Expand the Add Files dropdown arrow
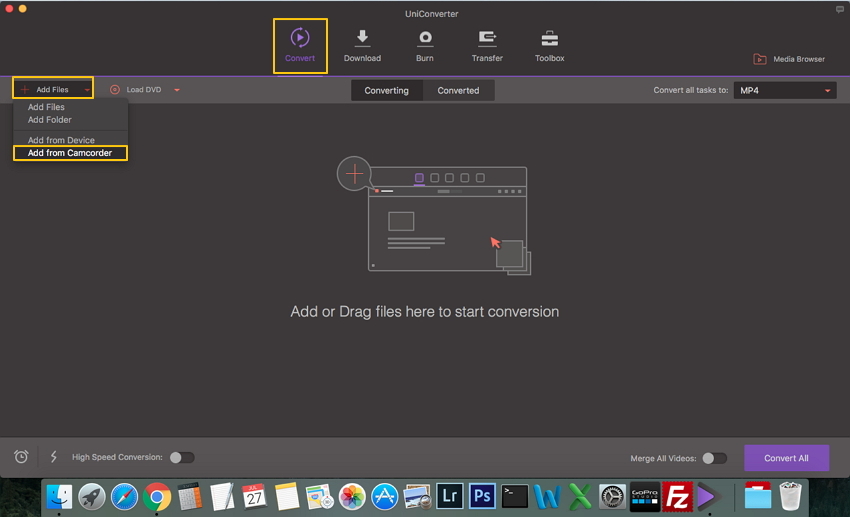850x517 pixels. (87, 90)
